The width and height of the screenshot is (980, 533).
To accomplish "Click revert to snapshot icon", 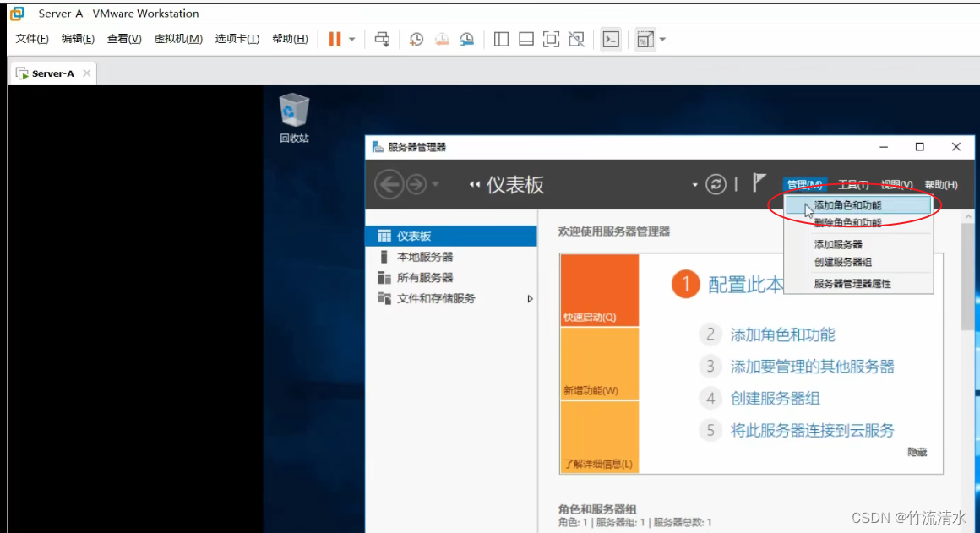I will pos(442,40).
